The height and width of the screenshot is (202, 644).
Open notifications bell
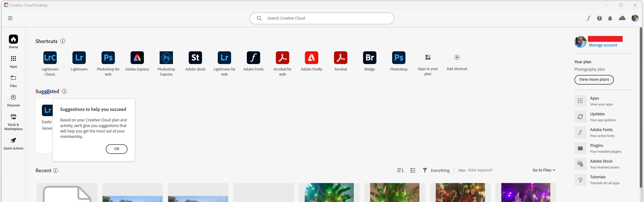(x=610, y=18)
